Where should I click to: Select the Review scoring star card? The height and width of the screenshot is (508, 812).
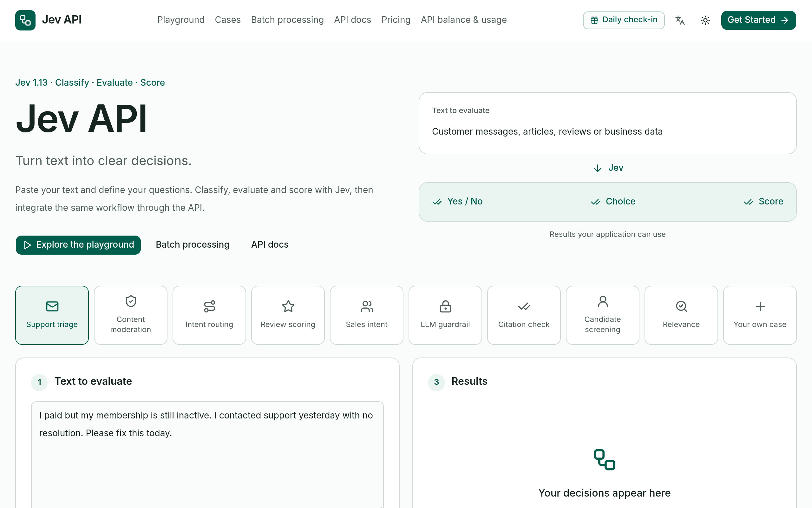click(288, 315)
